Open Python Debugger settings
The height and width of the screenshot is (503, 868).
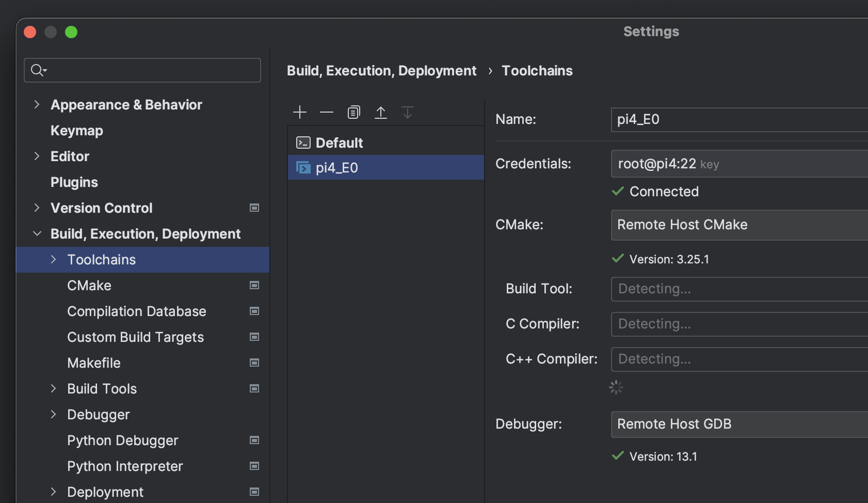coord(123,441)
